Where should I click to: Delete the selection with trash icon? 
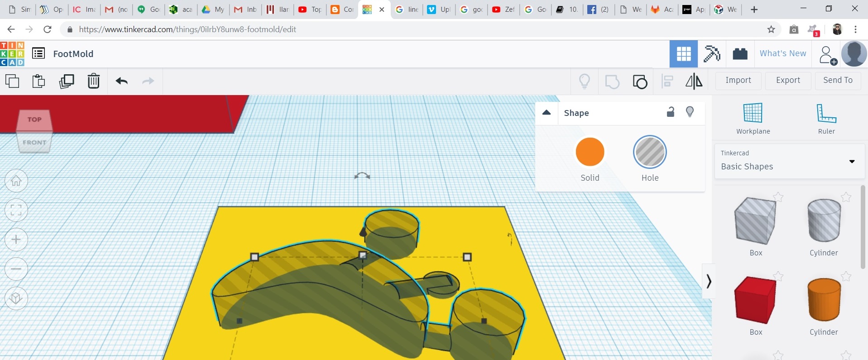tap(93, 81)
